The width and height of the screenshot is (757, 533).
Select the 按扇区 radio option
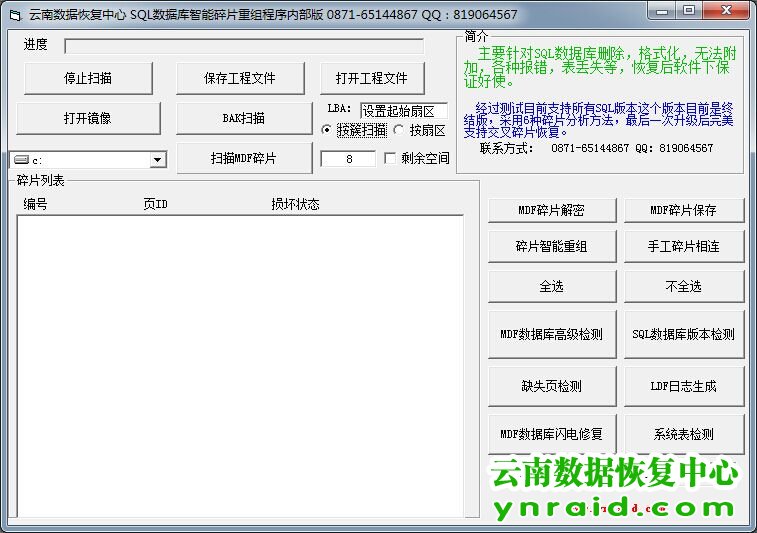[399, 131]
